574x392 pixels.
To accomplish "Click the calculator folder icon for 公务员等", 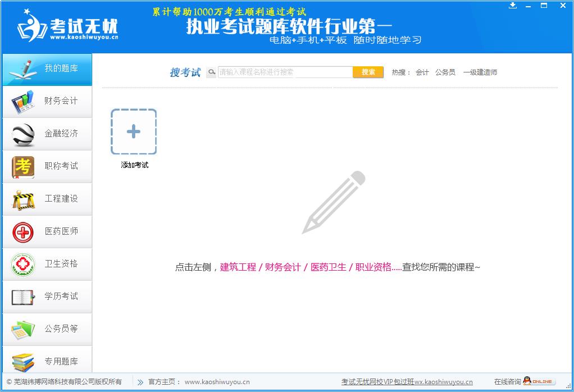I will (22, 330).
